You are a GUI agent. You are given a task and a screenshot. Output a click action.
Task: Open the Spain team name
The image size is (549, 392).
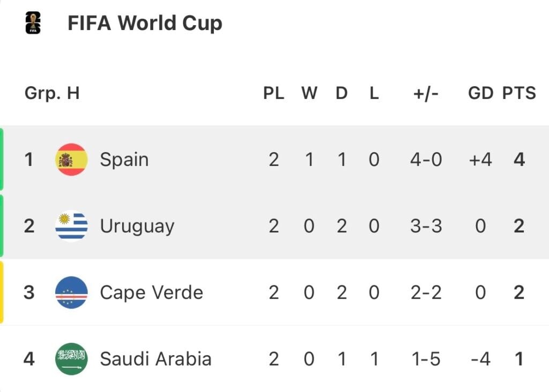click(x=124, y=160)
